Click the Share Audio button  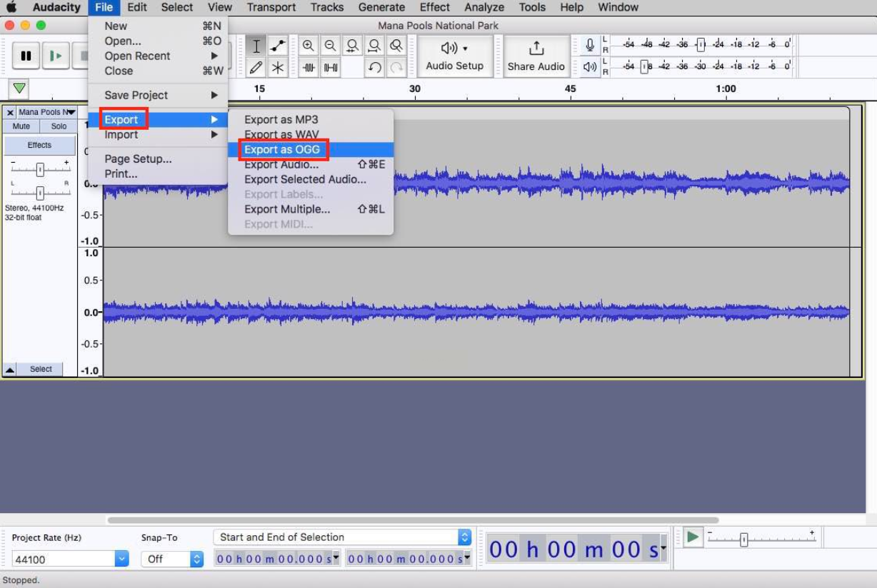point(536,56)
